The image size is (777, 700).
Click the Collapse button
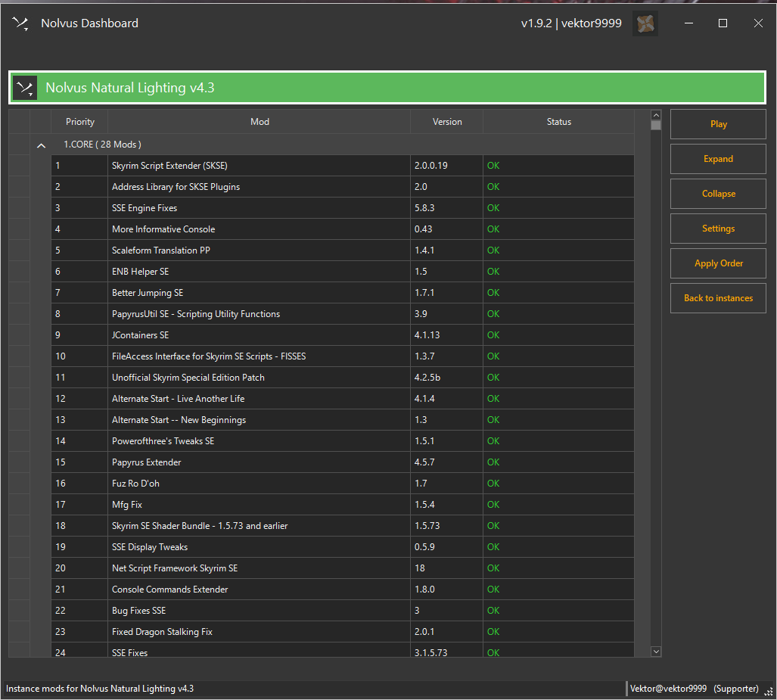point(718,193)
